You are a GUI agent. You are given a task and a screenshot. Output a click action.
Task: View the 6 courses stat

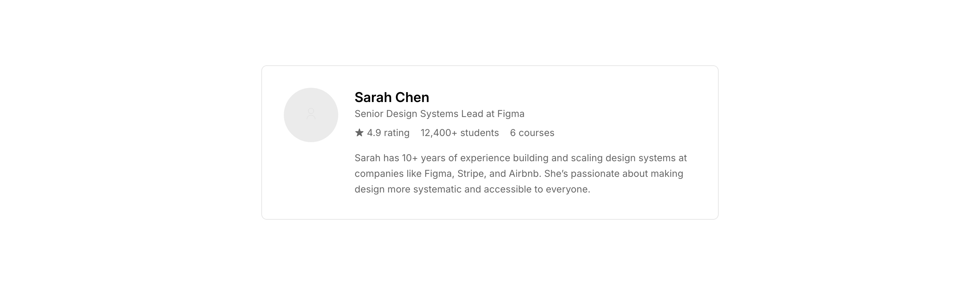[x=532, y=133]
